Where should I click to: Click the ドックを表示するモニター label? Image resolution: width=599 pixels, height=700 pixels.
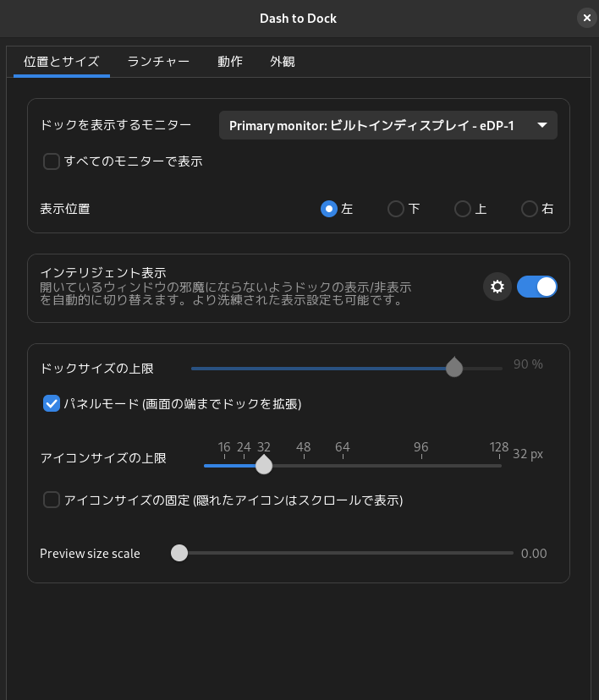pos(116,124)
